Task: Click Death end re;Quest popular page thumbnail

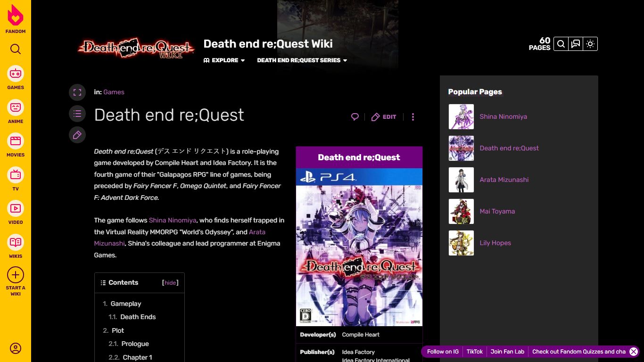Action: coord(461,148)
